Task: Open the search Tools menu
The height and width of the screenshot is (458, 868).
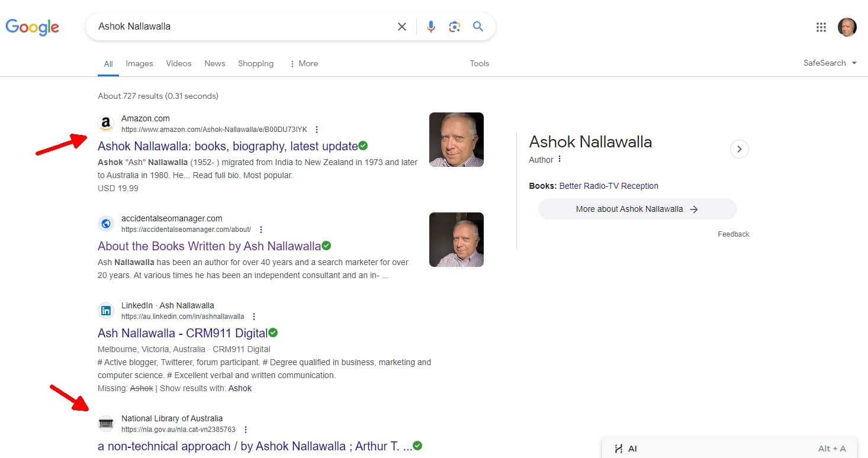Action: (480, 63)
